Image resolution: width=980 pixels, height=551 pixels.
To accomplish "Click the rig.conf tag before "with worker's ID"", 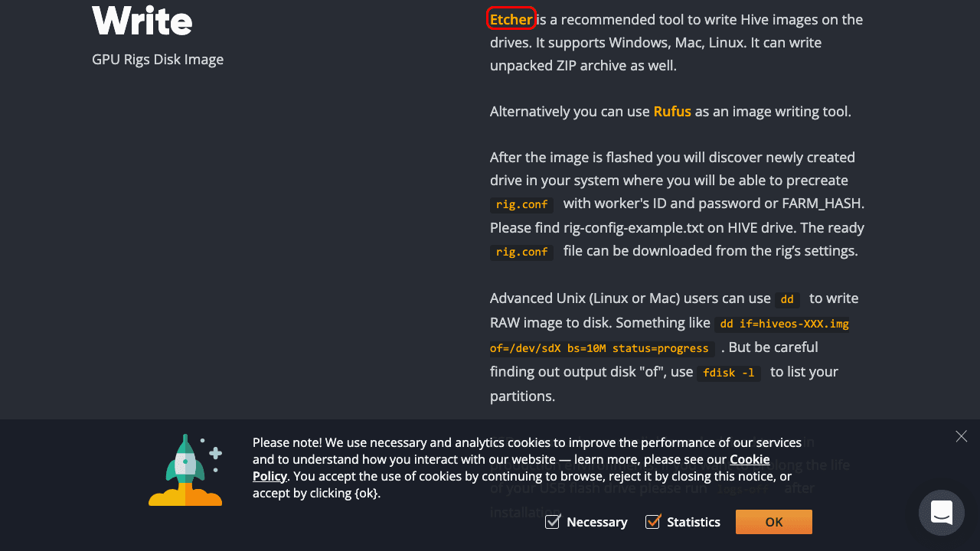I will (522, 204).
